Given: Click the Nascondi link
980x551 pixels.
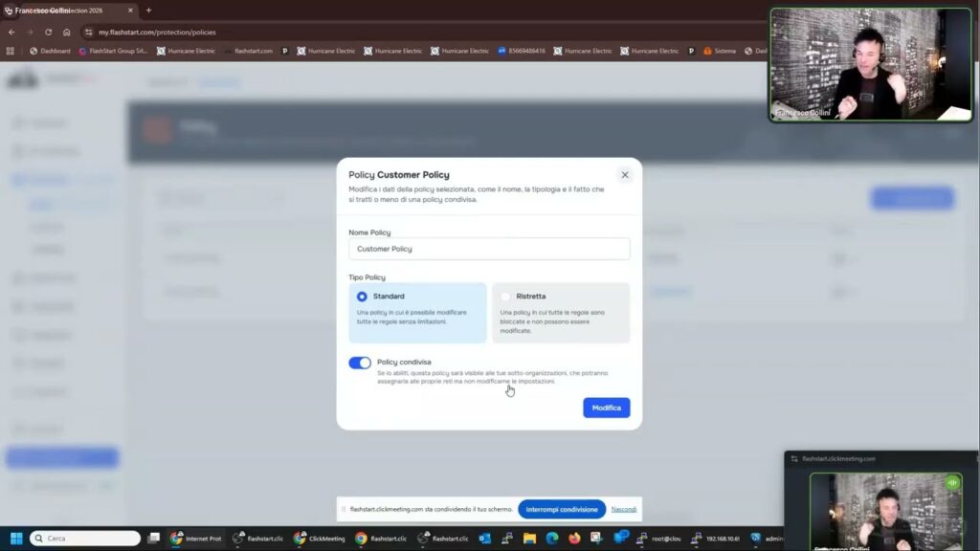Looking at the screenshot, I should [623, 509].
